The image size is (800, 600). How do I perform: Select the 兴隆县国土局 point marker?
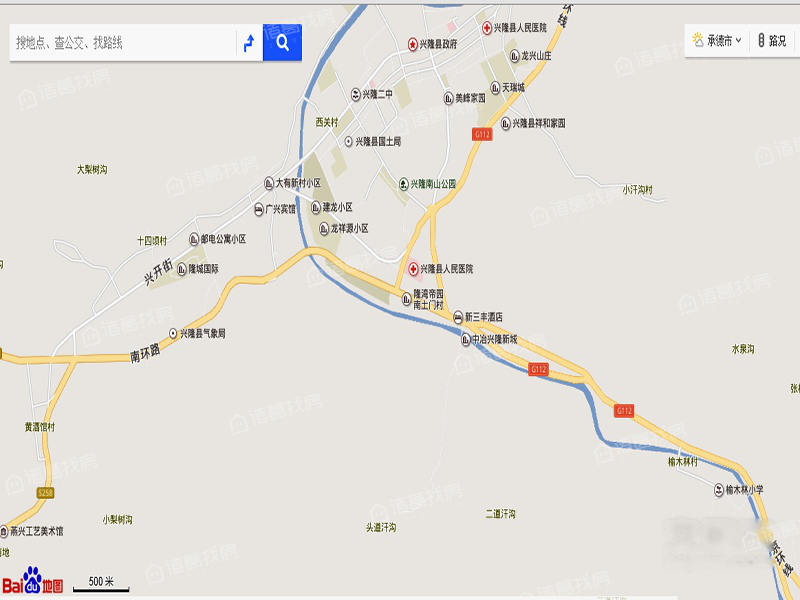coord(348,141)
